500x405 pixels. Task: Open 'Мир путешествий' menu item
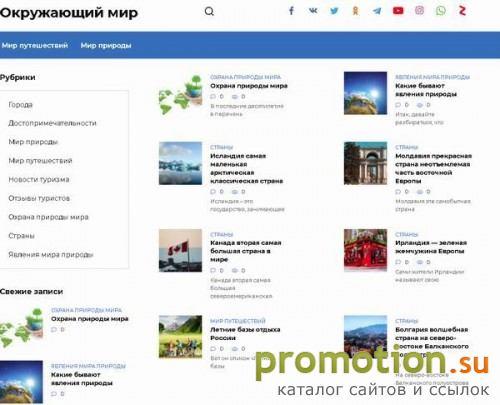(x=35, y=45)
